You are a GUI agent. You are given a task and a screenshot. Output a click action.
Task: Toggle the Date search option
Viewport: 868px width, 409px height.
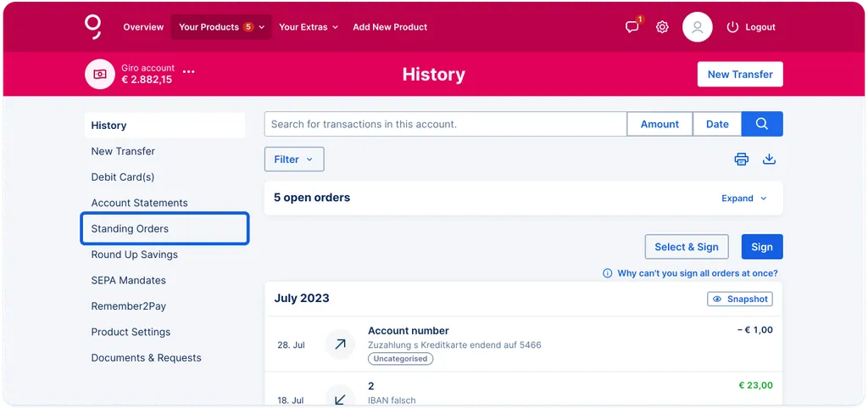[717, 124]
